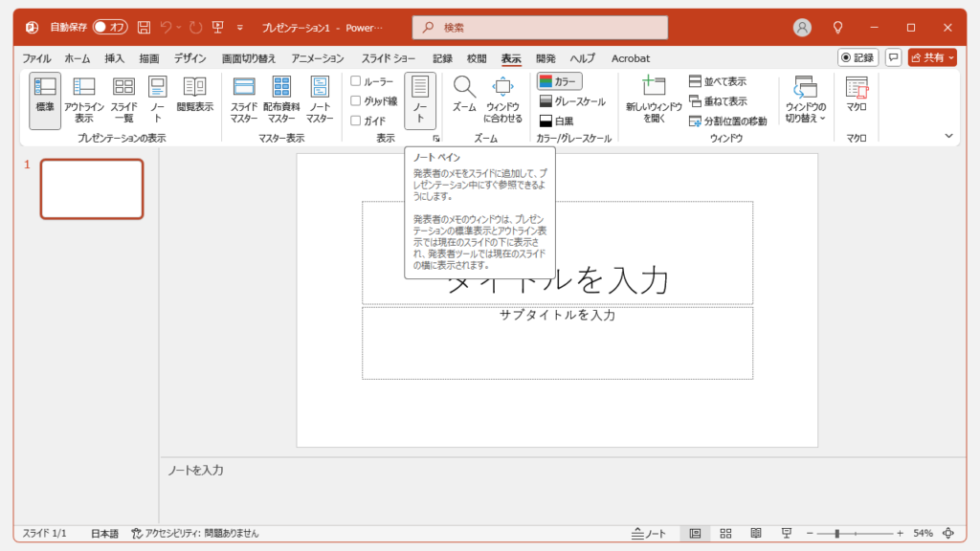The width and height of the screenshot is (980, 551).
Task: Select the Grayscale (グレースケール) button
Action: [571, 101]
